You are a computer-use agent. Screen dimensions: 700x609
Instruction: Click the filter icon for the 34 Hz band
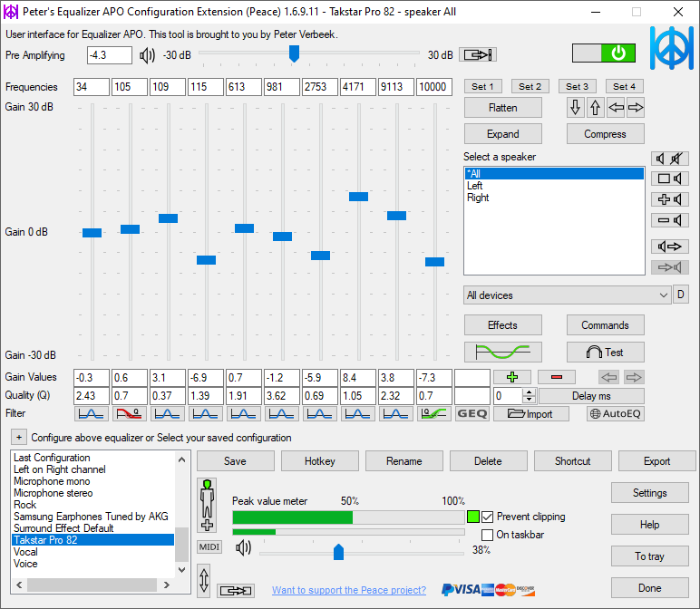(91, 413)
